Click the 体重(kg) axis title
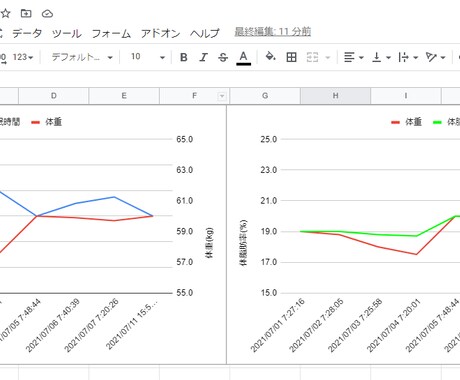The width and height of the screenshot is (460, 380). (209, 243)
